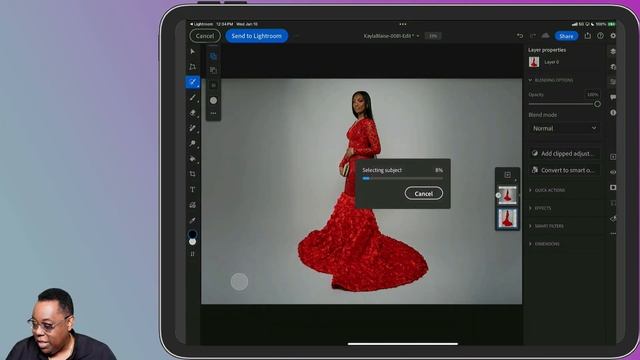Select the top layer thumbnail

coord(507,195)
